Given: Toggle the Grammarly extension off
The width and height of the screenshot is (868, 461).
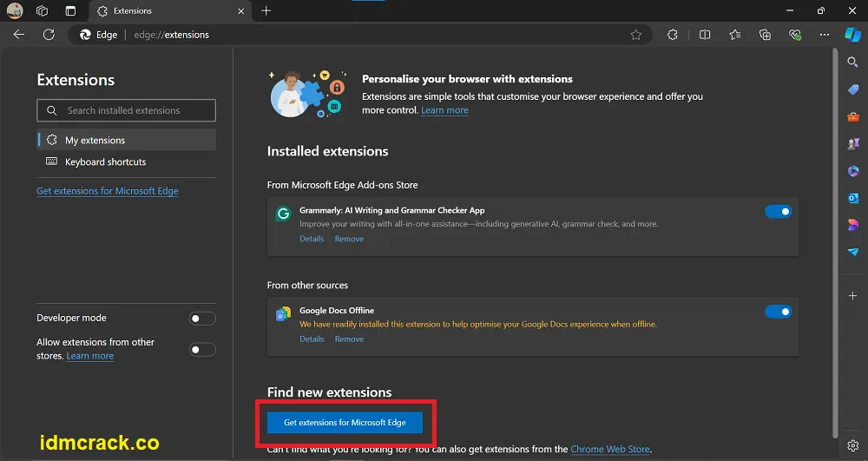Looking at the screenshot, I should [779, 212].
